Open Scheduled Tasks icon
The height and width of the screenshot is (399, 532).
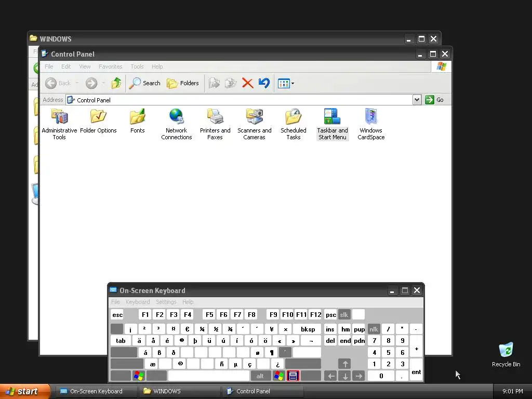[x=294, y=124]
